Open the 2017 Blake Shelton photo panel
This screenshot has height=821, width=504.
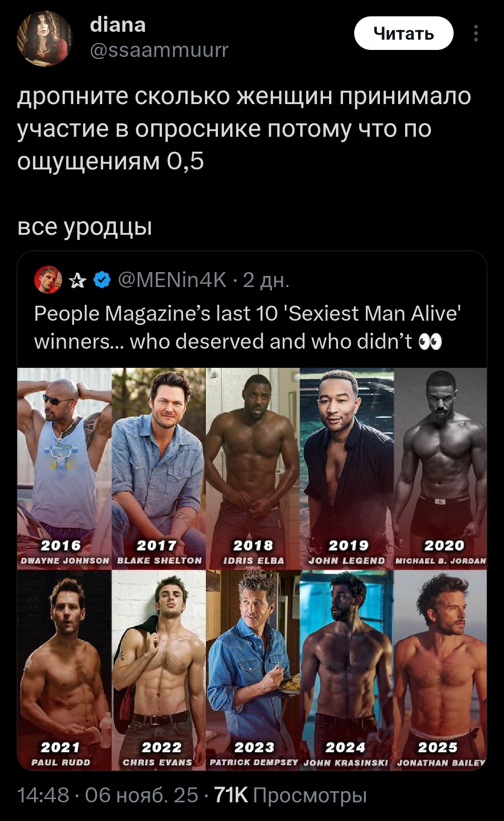click(159, 468)
